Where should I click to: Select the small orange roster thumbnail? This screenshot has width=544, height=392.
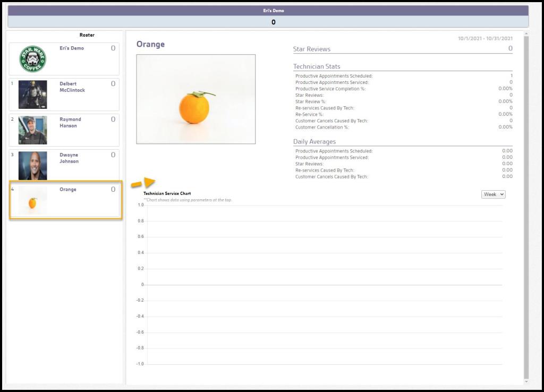[32, 201]
